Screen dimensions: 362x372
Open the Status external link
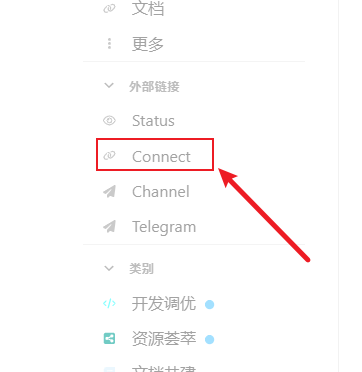point(153,121)
